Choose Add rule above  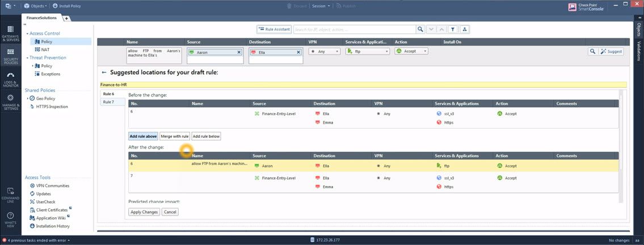click(144, 136)
